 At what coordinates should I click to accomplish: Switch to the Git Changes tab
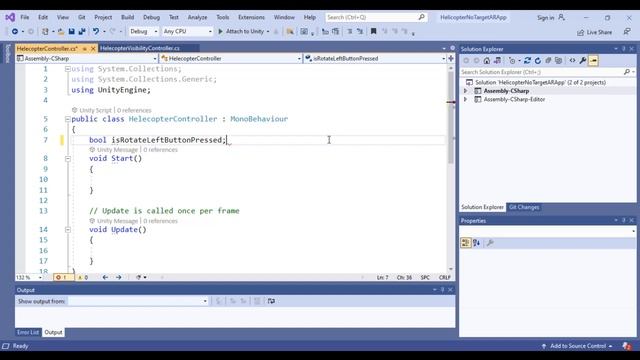[524, 207]
